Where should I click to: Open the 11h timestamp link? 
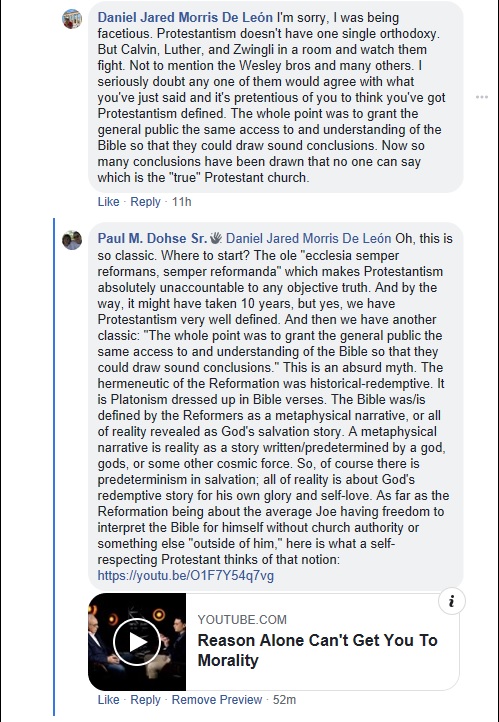[x=181, y=202]
